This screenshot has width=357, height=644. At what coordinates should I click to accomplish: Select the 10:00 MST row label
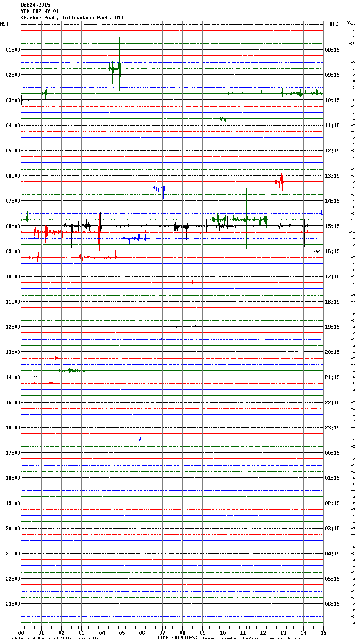coord(13,277)
